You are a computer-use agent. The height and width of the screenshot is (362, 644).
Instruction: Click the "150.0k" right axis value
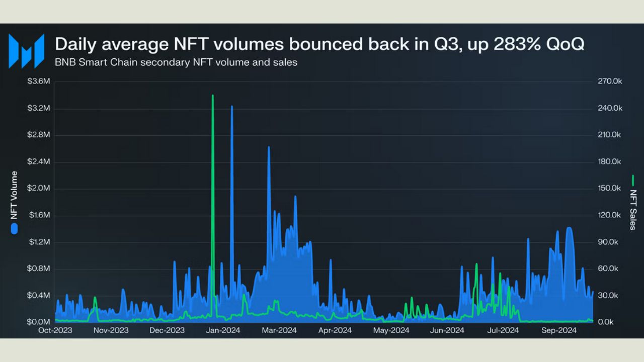(610, 188)
